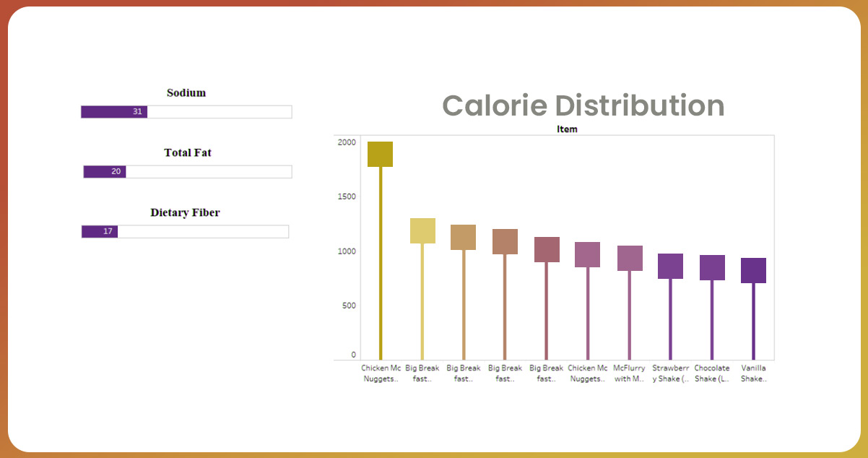Click the Calorie Distribution title
Screen dimensions: 868x458
(583, 105)
